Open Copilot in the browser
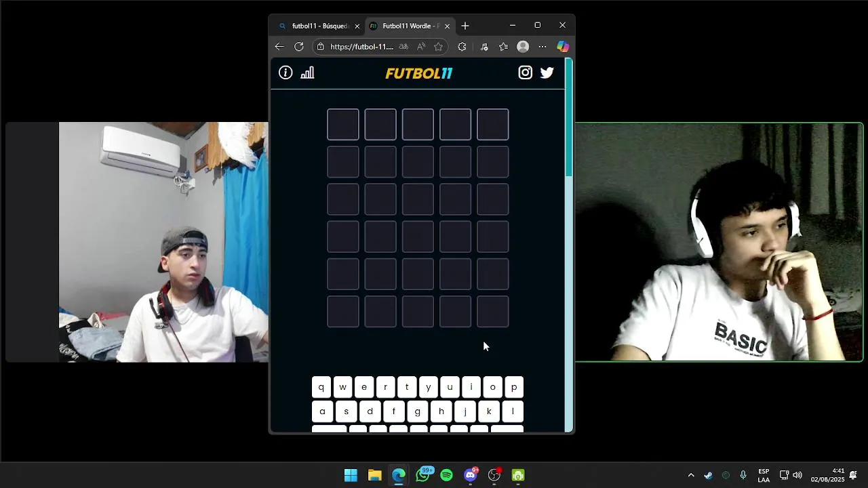 (563, 47)
